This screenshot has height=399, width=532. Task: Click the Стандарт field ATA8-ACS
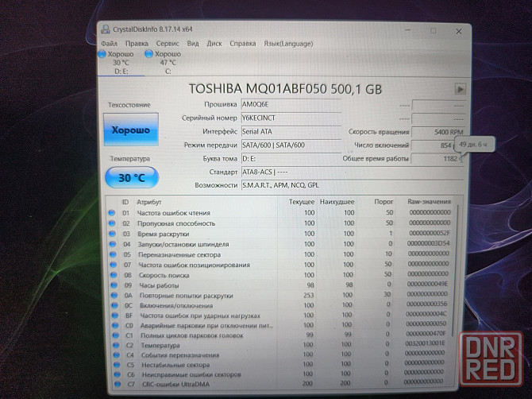[353, 172]
